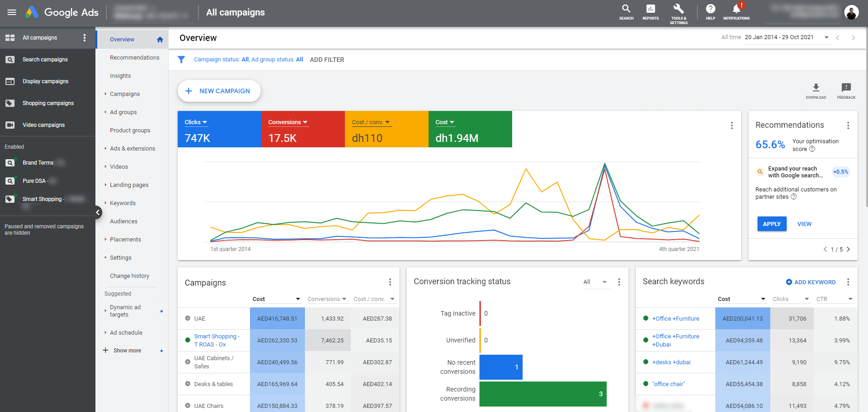Open Product groups page
Viewport: 868px width, 412px height.
[x=130, y=131]
